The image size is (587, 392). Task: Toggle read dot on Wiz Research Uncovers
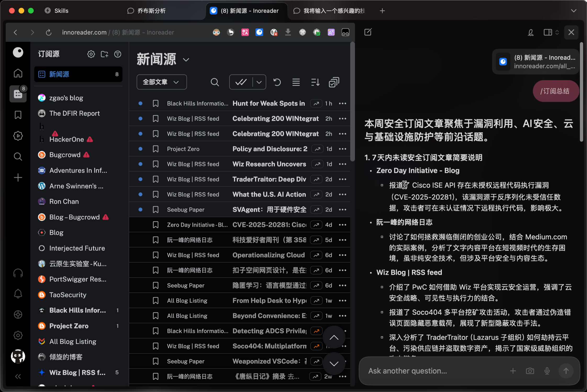(x=141, y=164)
